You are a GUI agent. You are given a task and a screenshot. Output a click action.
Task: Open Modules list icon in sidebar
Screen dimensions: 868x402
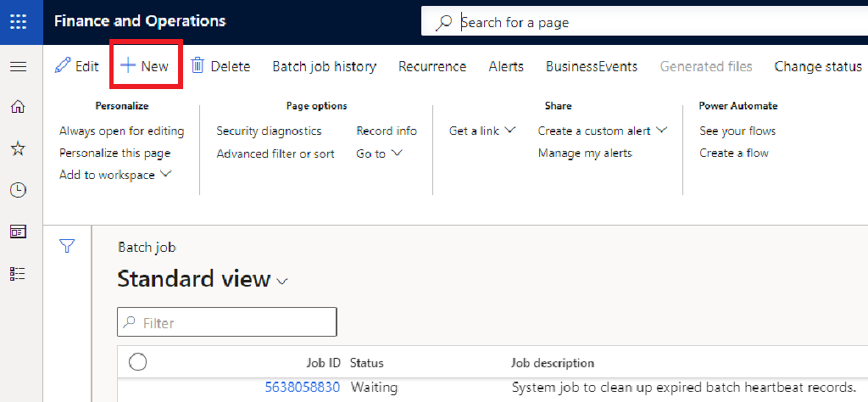coord(18,273)
